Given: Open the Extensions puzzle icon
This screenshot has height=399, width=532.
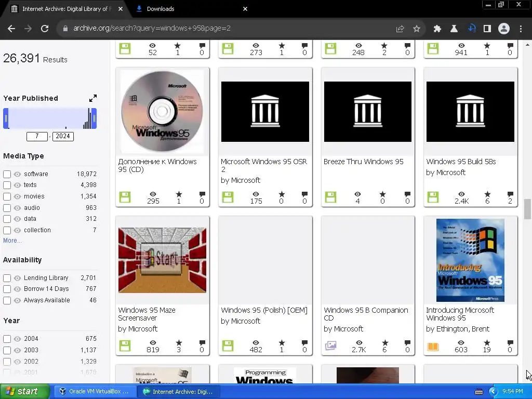Looking at the screenshot, I should click(437, 29).
